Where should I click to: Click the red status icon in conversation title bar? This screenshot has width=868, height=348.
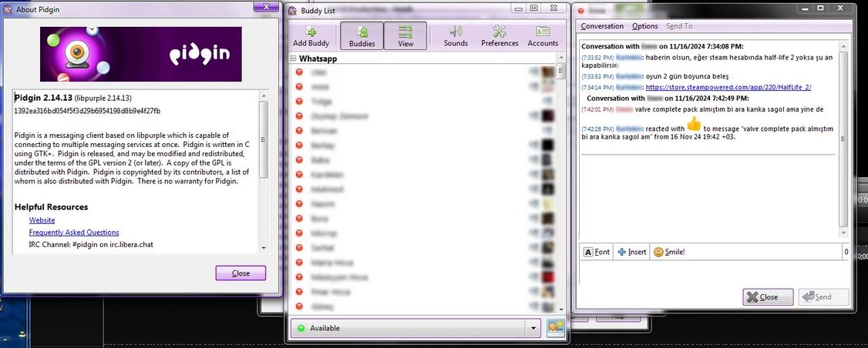pyautogui.click(x=580, y=10)
